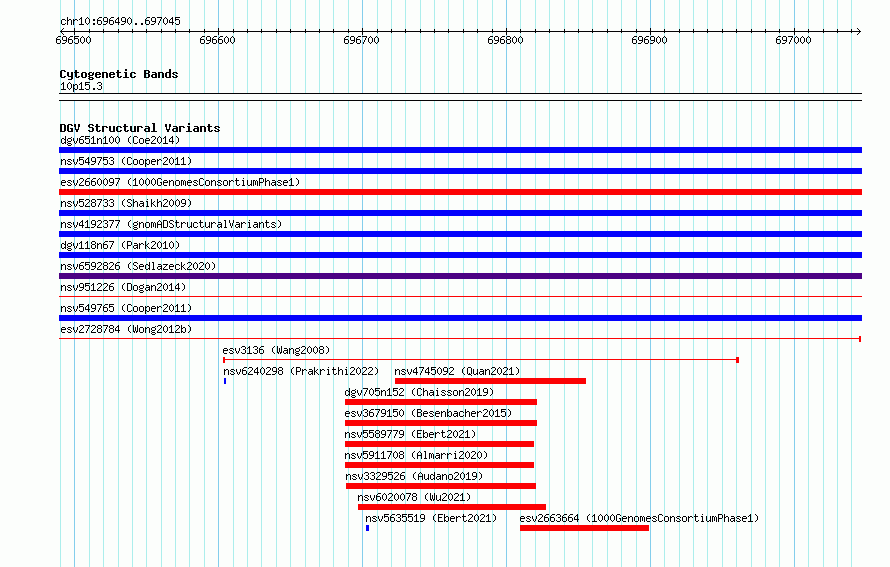890x567 pixels.
Task: Click the red bar for dgv705n152
Action: tap(441, 402)
